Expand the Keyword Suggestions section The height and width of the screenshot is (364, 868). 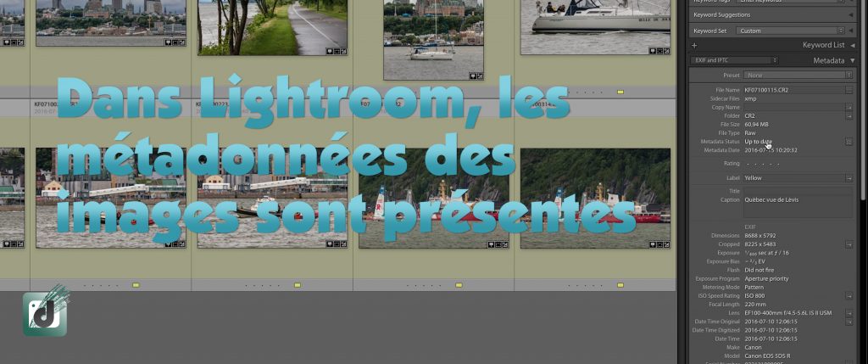tap(850, 15)
